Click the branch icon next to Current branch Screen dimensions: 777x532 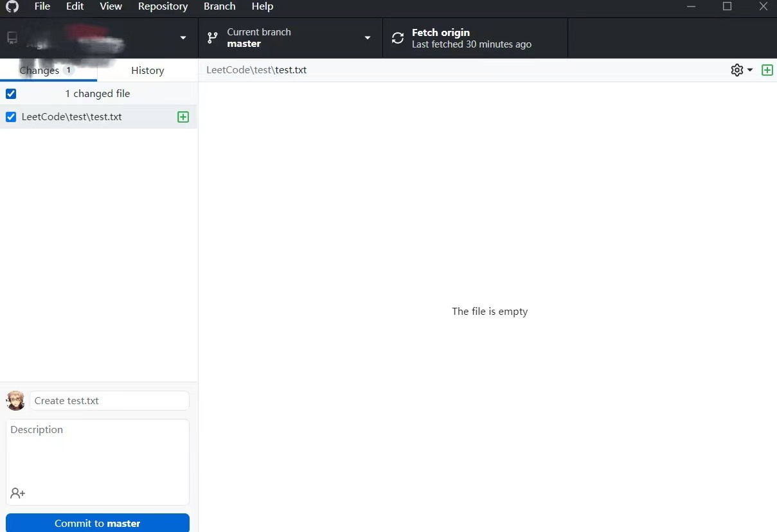pyautogui.click(x=212, y=37)
